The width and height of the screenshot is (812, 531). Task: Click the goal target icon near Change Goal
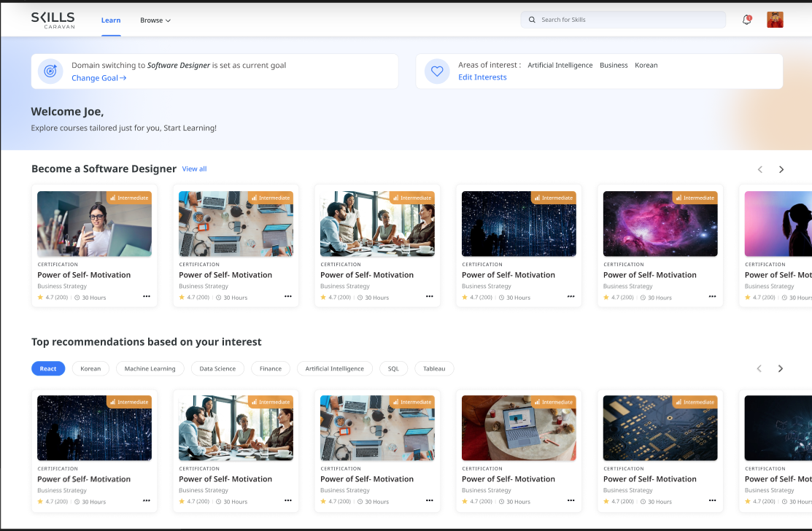tap(50, 71)
